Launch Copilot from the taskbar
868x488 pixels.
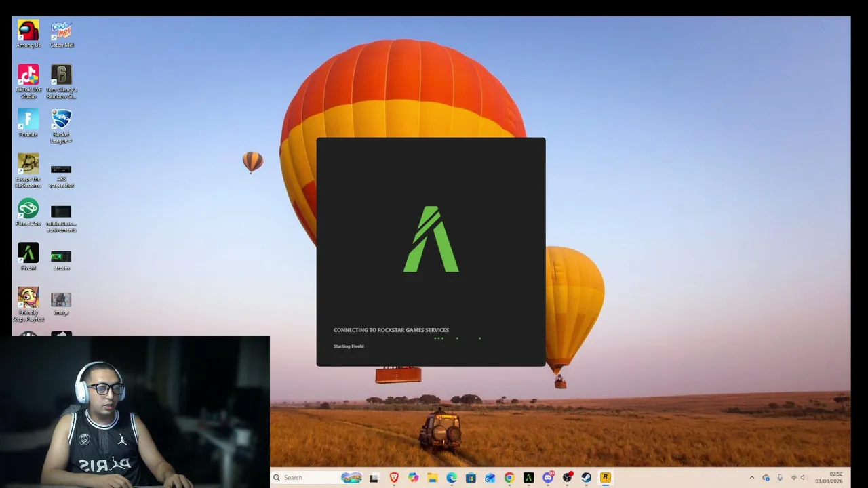(x=413, y=478)
